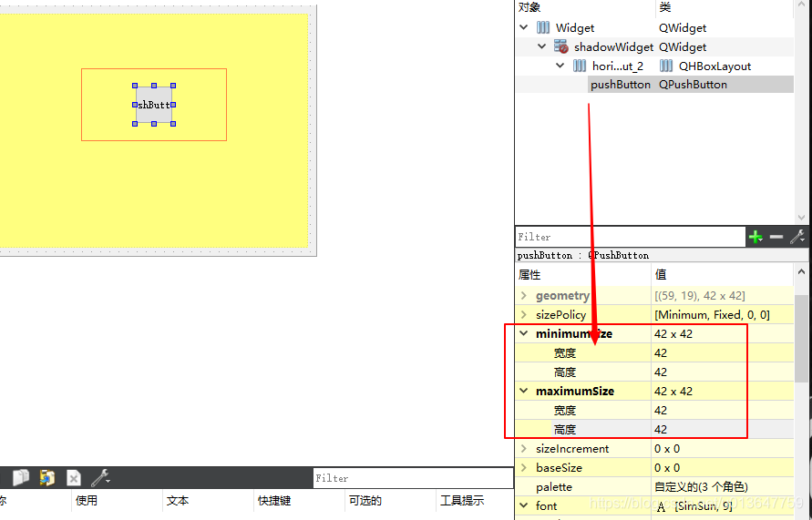Click the font A icon in font row
This screenshot has height=520, width=812.
click(x=661, y=506)
